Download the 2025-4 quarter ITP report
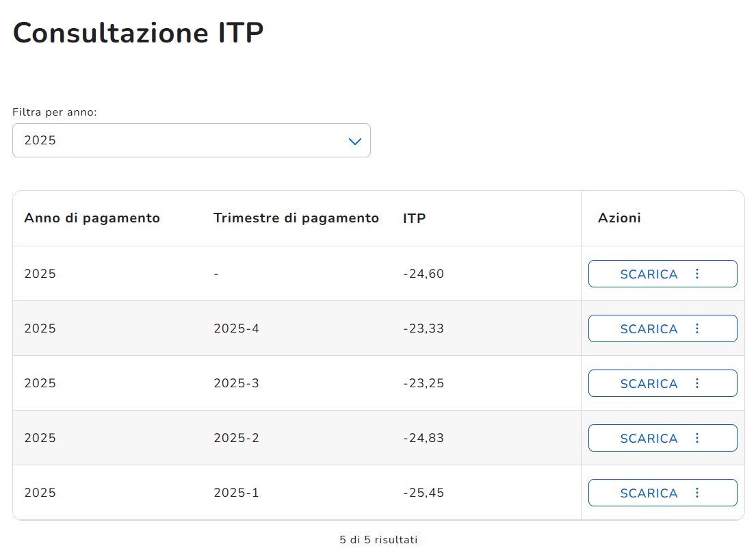 click(x=648, y=328)
